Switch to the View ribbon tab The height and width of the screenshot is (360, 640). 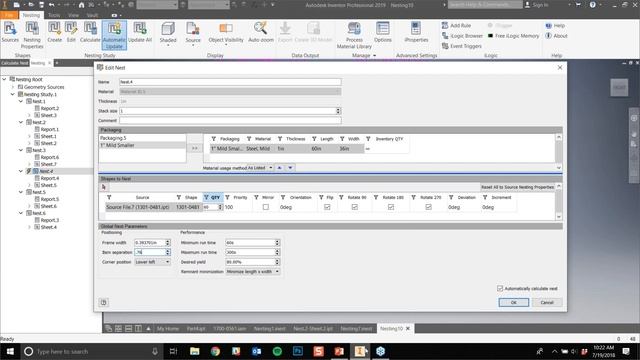(73, 15)
